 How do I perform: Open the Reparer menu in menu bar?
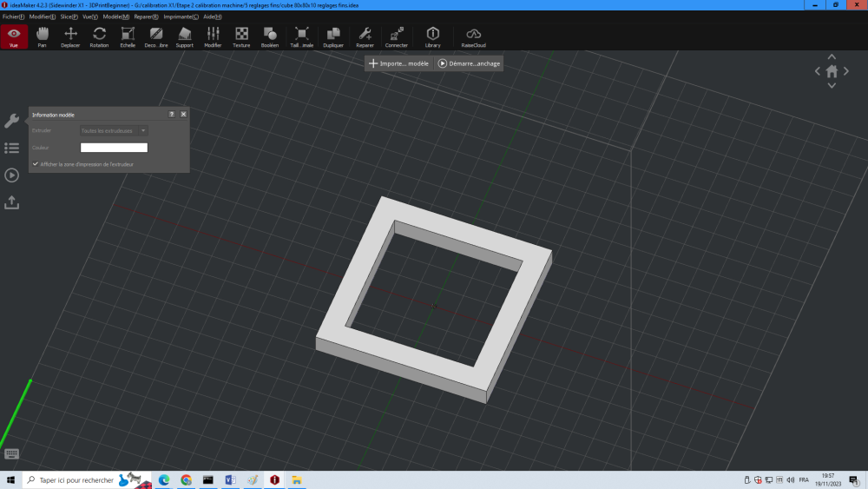point(146,17)
